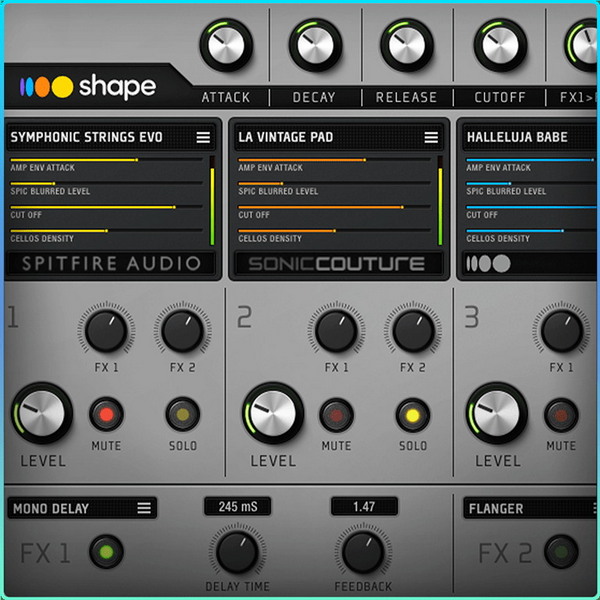Open Symphonic Strings Evo preset menu
The width and height of the screenshot is (600, 600).
tap(203, 137)
